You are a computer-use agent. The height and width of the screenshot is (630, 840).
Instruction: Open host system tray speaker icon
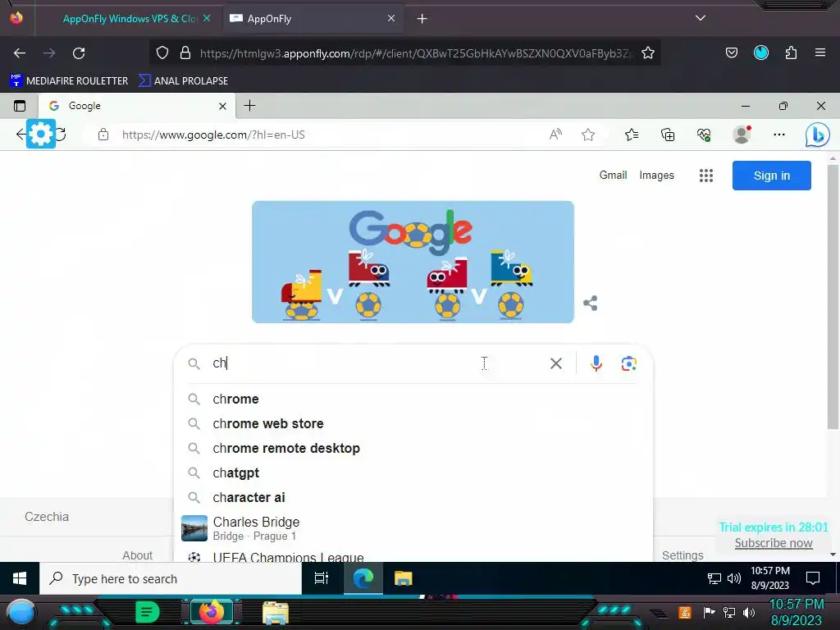coord(749,612)
